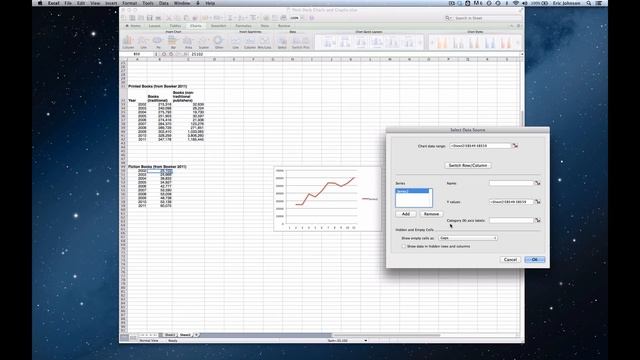Image resolution: width=640 pixels, height=360 pixels.
Task: Open the Review ribbon tab
Action: point(284,26)
